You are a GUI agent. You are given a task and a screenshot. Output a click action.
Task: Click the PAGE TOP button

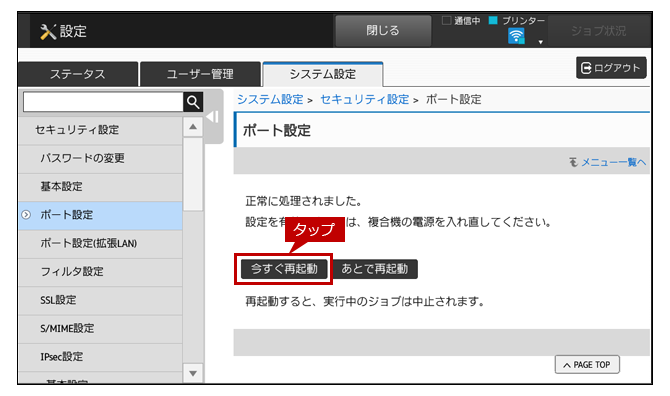(x=587, y=365)
